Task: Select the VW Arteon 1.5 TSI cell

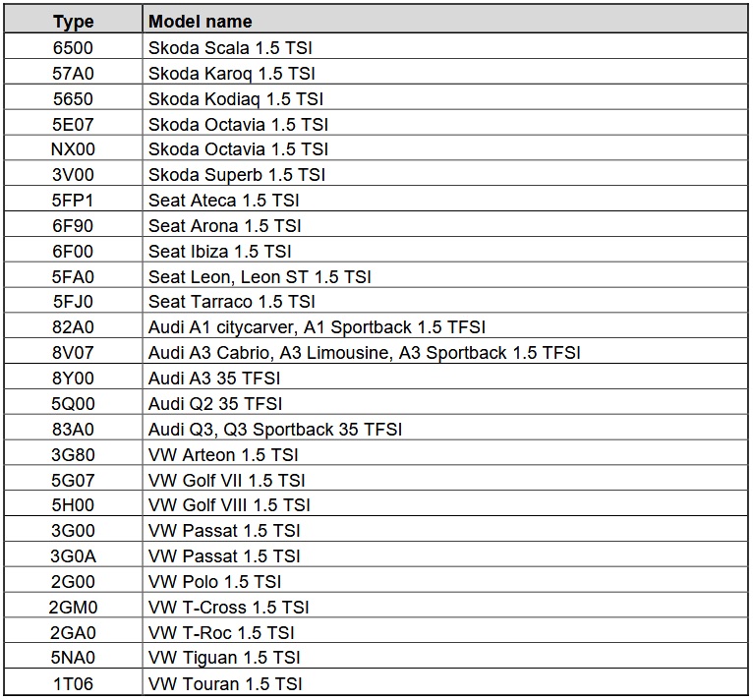Action: [223, 455]
